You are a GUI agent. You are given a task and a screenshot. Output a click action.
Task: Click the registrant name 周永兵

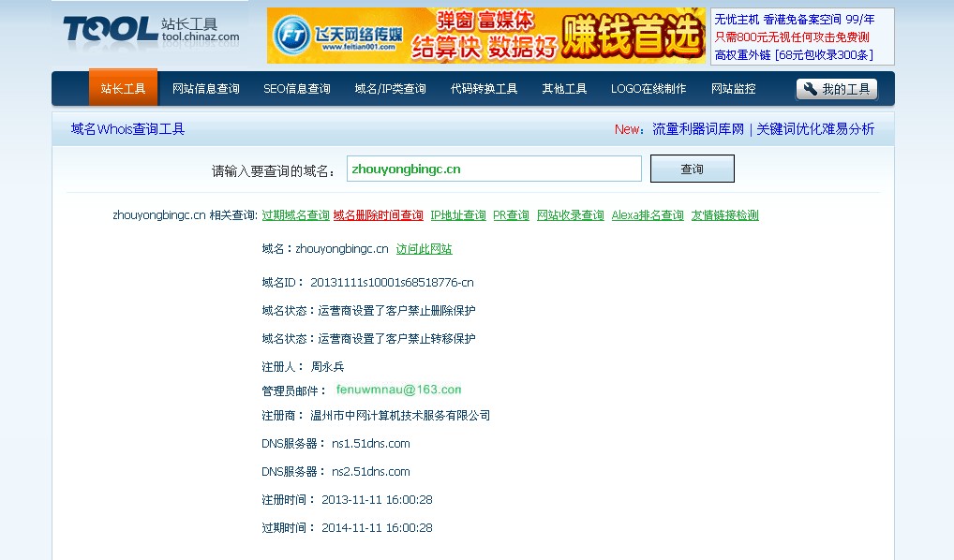[x=327, y=367]
